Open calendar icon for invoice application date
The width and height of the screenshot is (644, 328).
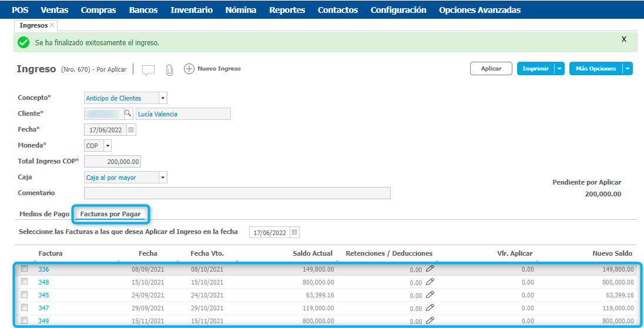295,232
